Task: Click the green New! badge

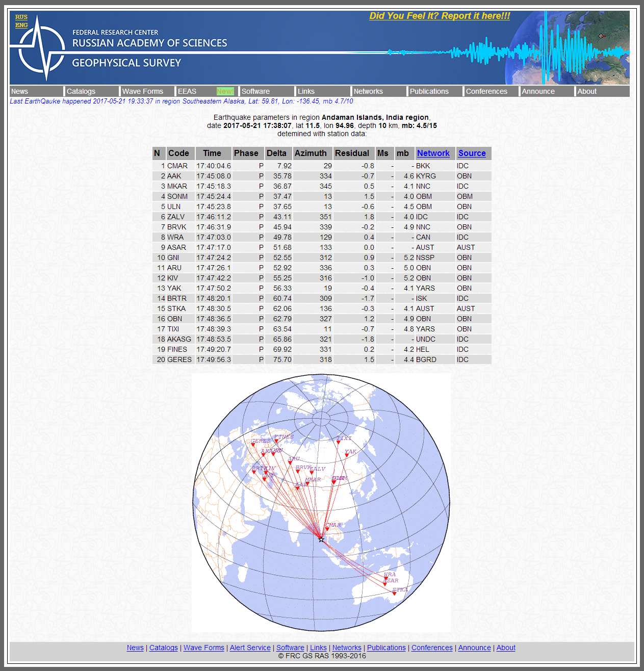Action: (x=225, y=91)
